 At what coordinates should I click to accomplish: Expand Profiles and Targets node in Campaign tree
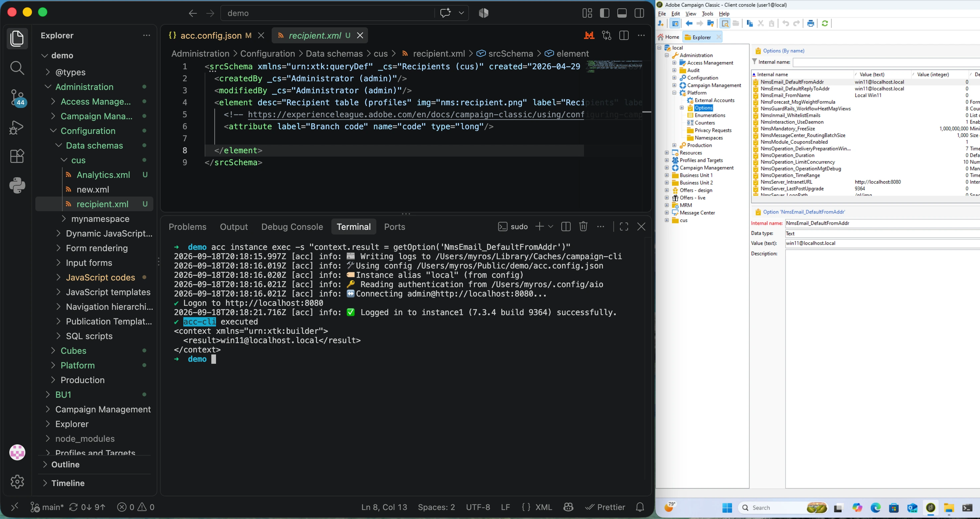click(x=667, y=160)
